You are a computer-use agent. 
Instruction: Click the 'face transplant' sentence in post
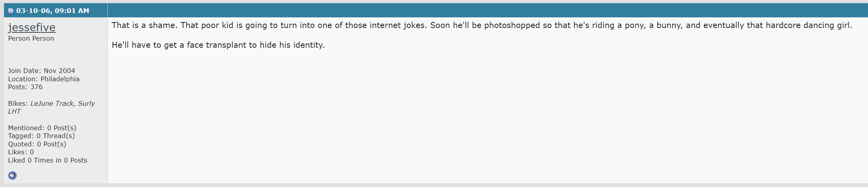[x=218, y=45]
